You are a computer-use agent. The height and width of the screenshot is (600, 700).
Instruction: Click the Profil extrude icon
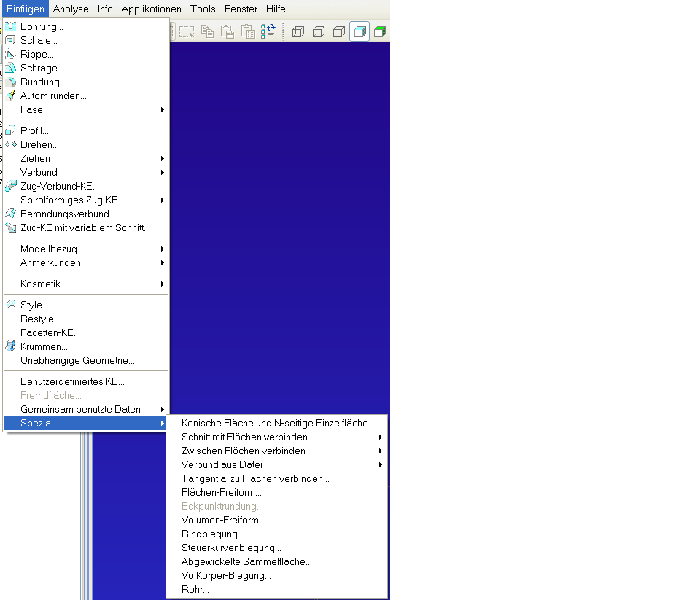coord(11,130)
